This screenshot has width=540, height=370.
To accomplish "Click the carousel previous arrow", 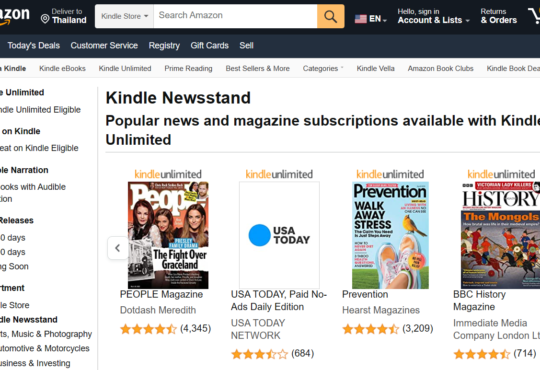I will pyautogui.click(x=117, y=248).
